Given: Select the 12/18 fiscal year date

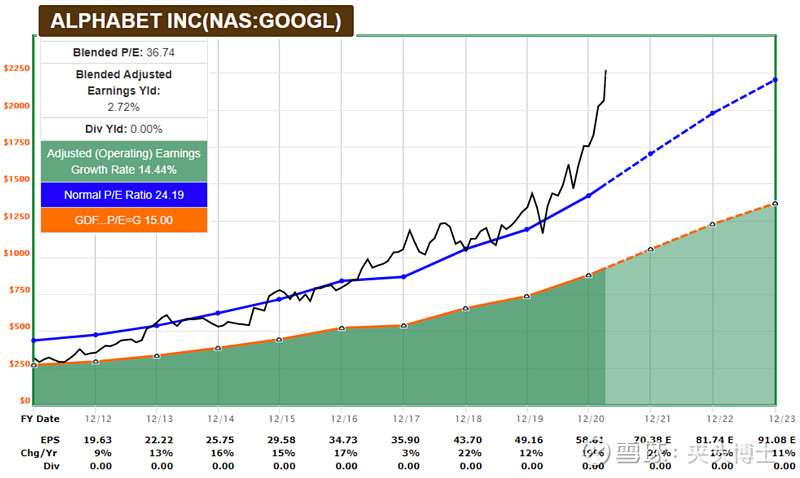Looking at the screenshot, I should (x=468, y=419).
